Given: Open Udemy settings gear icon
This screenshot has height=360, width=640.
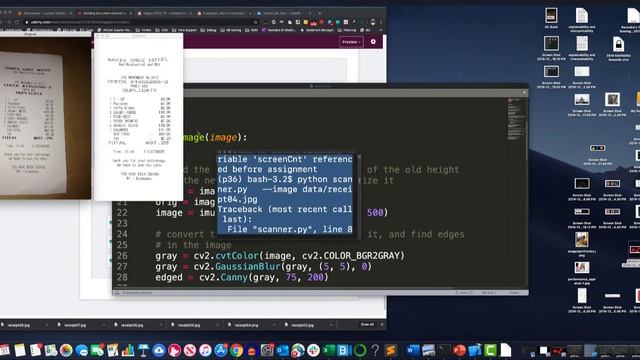Looking at the screenshot, I should pyautogui.click(x=373, y=42).
